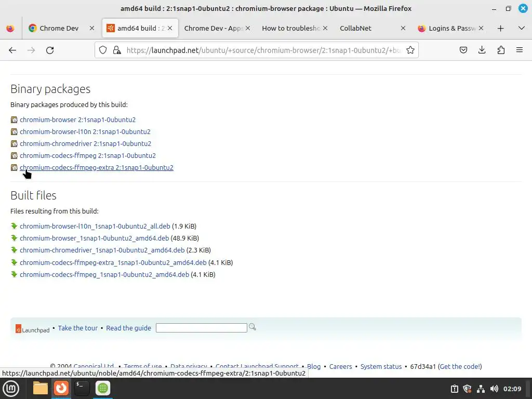
Task: Open chromium-codecs-ffmpeg-extra 2:1snap1-0ubuntu2 link
Action: click(97, 168)
